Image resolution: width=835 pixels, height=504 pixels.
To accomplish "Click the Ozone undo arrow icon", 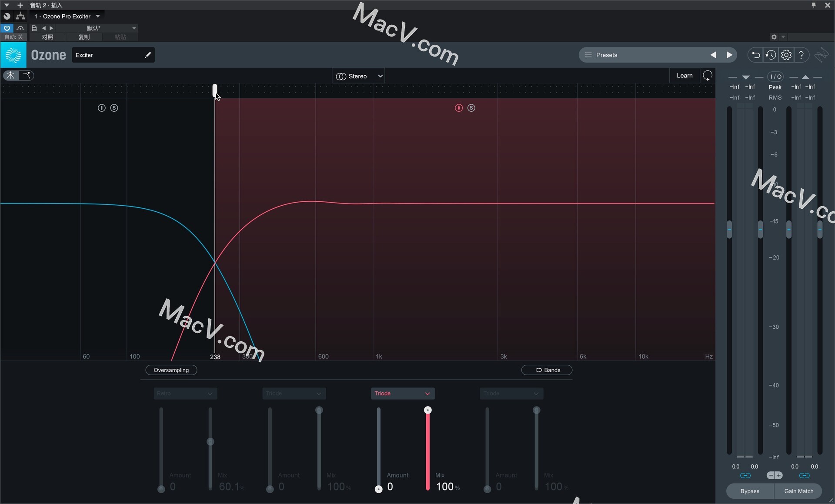I will click(x=755, y=55).
